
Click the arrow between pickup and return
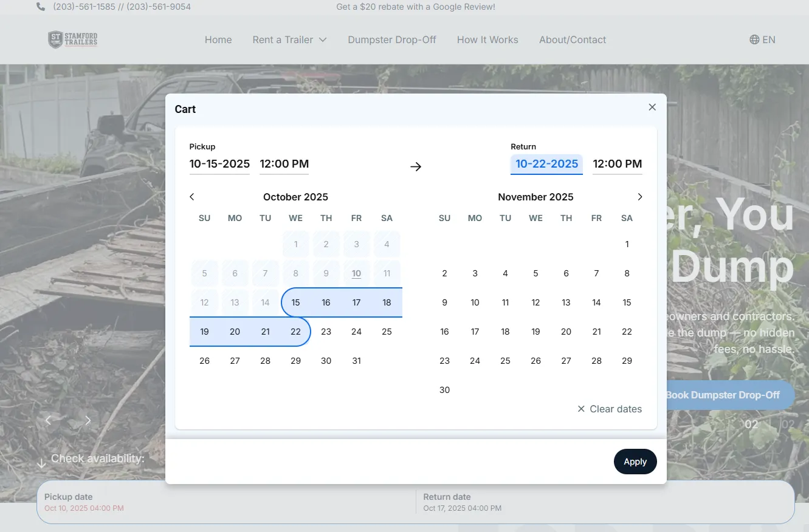click(416, 166)
